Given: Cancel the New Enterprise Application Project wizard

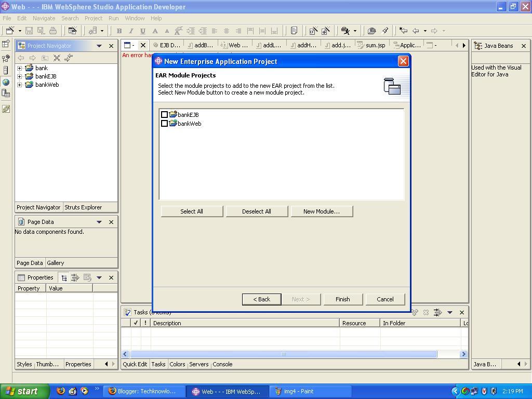Looking at the screenshot, I should click(x=385, y=299).
